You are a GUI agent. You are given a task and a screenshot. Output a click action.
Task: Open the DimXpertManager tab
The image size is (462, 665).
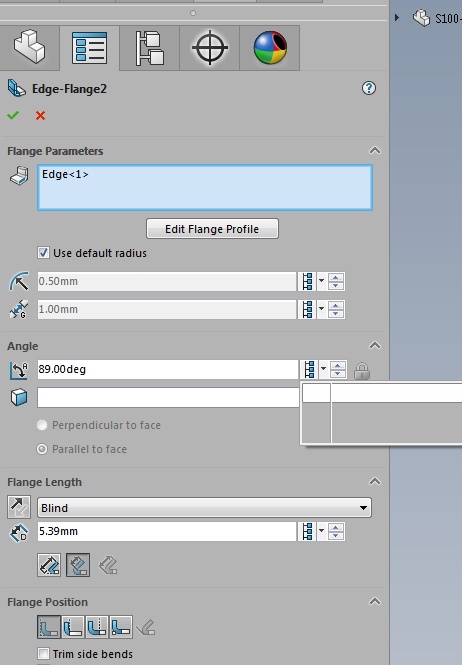point(210,48)
